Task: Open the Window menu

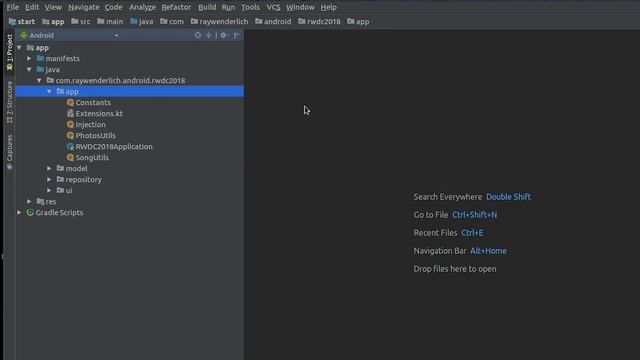Action: click(x=300, y=7)
